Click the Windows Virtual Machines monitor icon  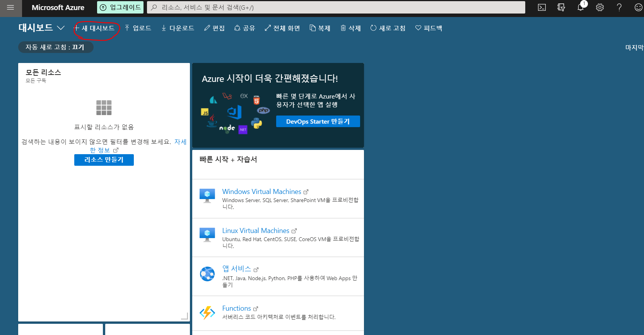(207, 196)
